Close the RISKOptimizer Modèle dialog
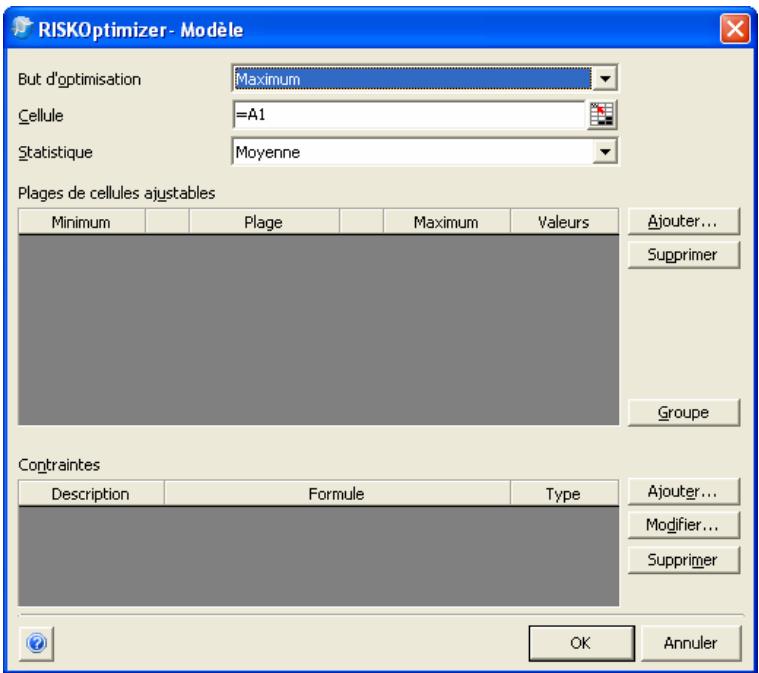The width and height of the screenshot is (759, 673). click(734, 29)
